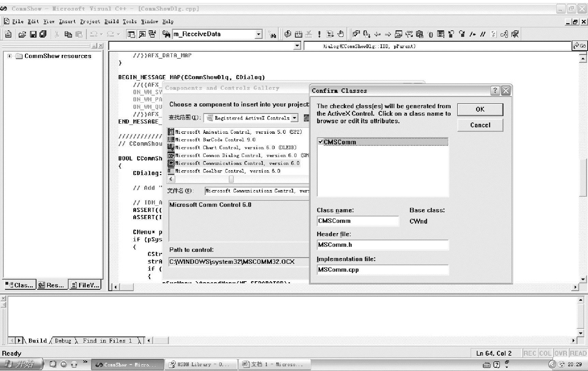Click the Implementation file input field
588x371 pixels.
(382, 270)
